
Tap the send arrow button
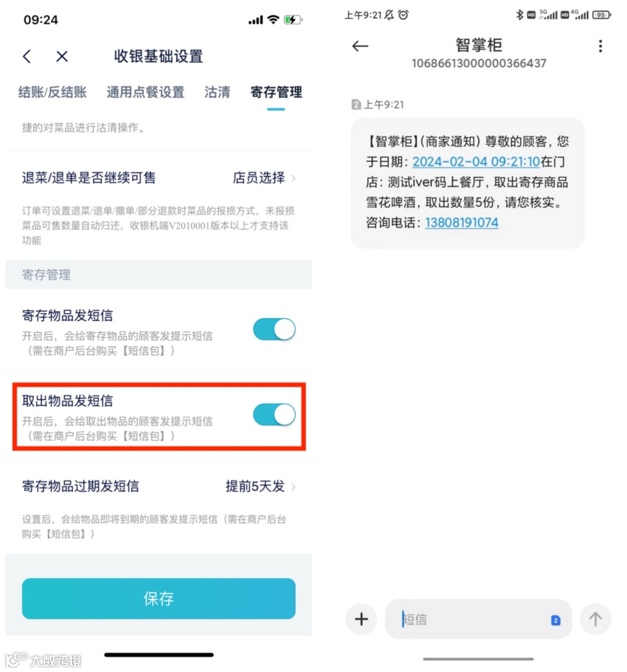click(595, 619)
